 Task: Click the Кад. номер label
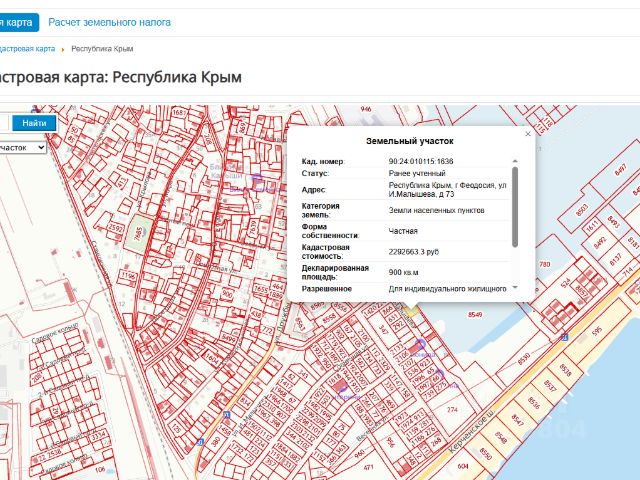tap(323, 161)
